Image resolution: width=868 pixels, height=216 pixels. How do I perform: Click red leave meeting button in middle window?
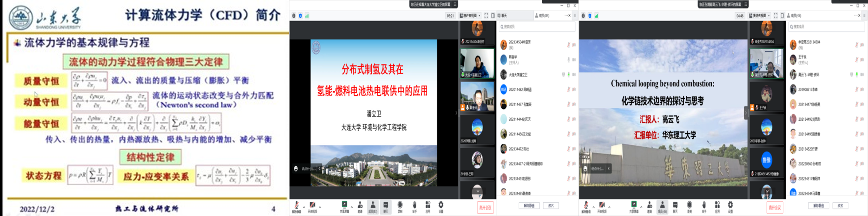click(x=485, y=208)
